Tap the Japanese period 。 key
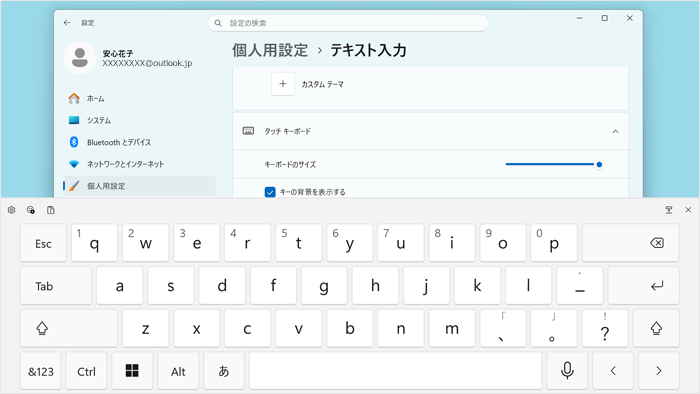The width and height of the screenshot is (700, 394). pyautogui.click(x=554, y=328)
